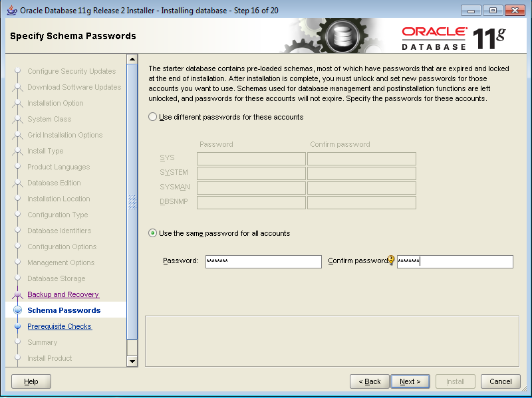
Task: Click the sidebar scroll down arrow
Action: point(132,361)
